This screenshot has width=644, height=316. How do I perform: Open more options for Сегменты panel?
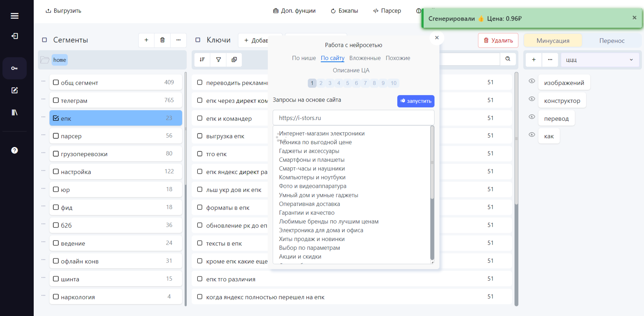pyautogui.click(x=178, y=40)
